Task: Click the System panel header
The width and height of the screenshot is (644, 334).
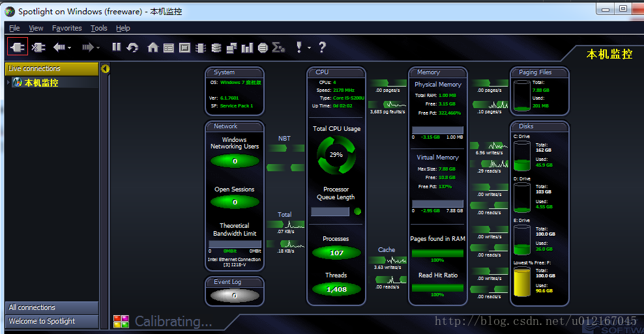Action: [234, 72]
